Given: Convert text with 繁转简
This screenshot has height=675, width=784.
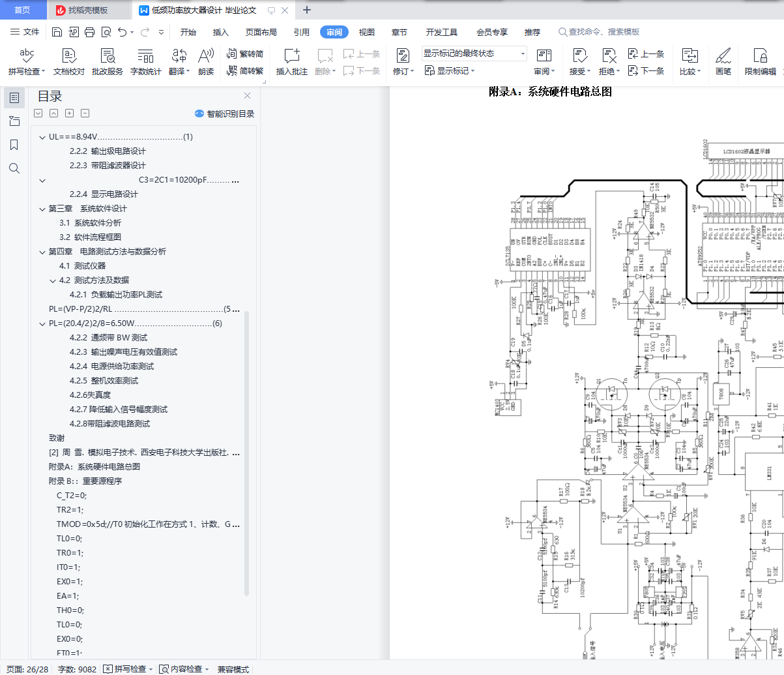Looking at the screenshot, I should click(245, 54).
